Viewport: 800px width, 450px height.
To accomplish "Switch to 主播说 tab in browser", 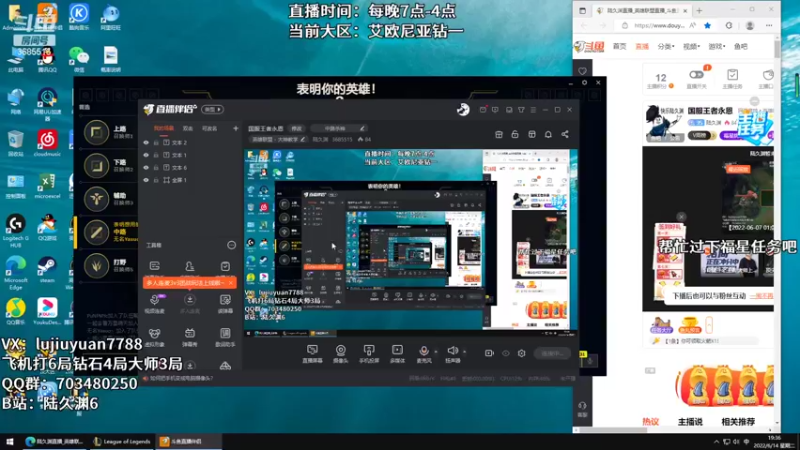I will tap(690, 422).
